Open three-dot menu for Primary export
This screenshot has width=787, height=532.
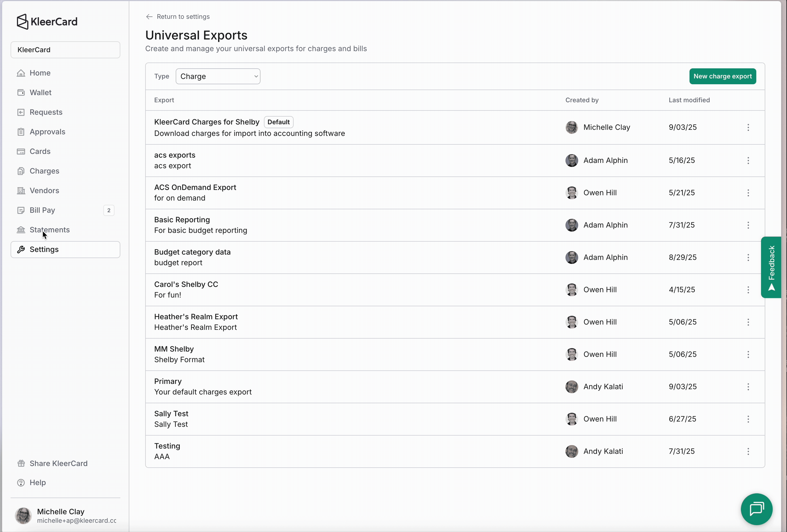[748, 387]
